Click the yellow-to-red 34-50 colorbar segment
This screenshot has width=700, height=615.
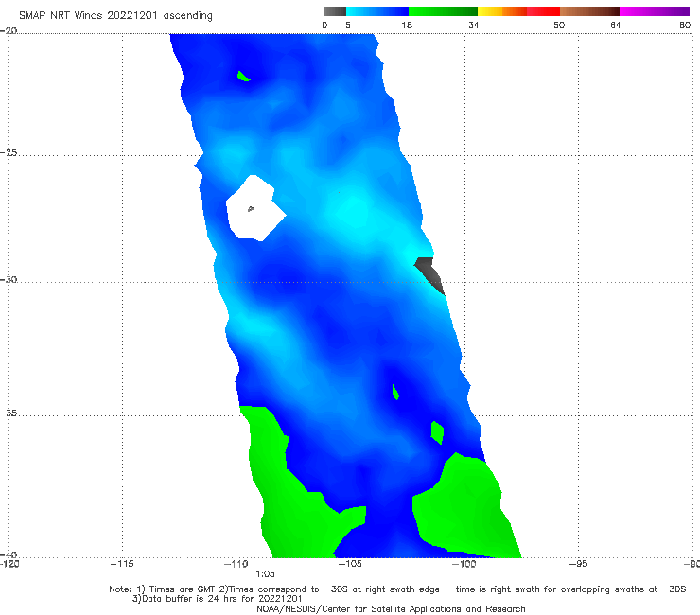pos(518,11)
